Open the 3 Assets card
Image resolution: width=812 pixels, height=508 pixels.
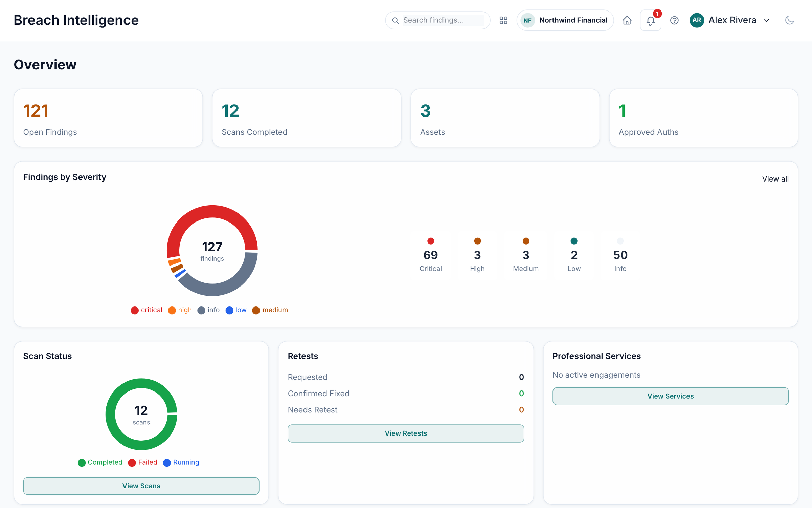click(x=505, y=118)
